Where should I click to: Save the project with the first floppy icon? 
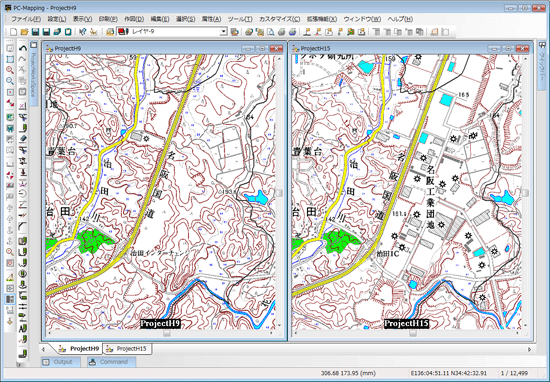coord(35,32)
